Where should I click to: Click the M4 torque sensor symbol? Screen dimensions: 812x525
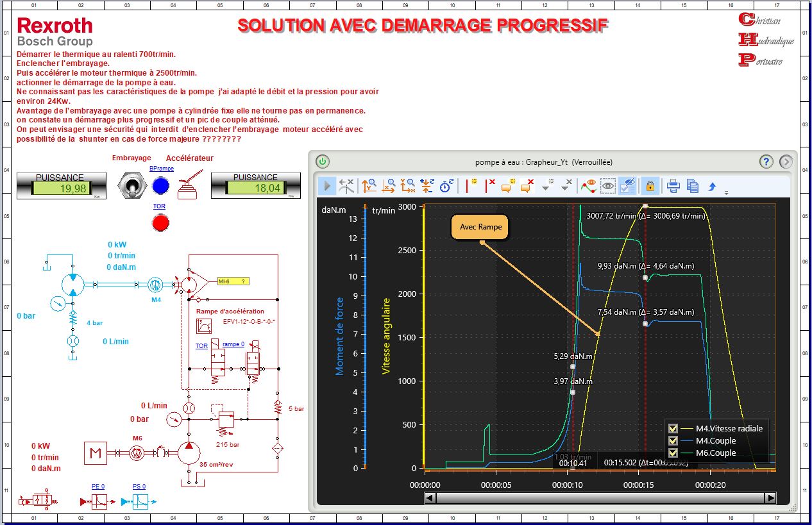pos(155,285)
